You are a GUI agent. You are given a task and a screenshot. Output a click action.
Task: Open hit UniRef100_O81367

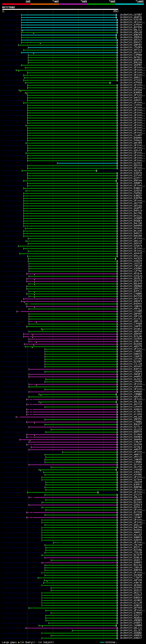(131, 170)
